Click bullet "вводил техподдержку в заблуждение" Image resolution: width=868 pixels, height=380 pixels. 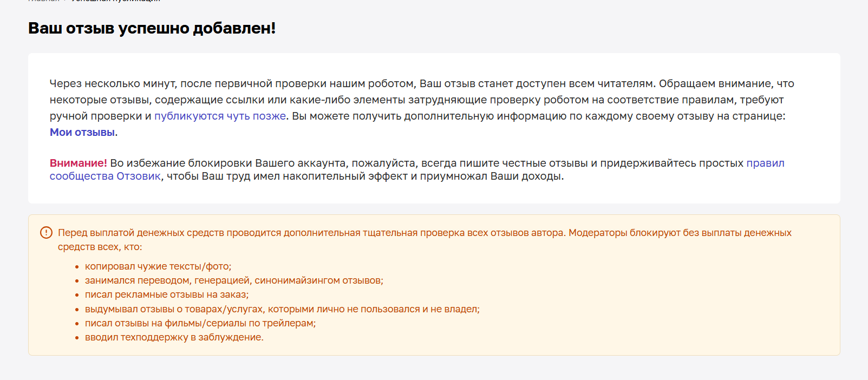click(x=174, y=337)
